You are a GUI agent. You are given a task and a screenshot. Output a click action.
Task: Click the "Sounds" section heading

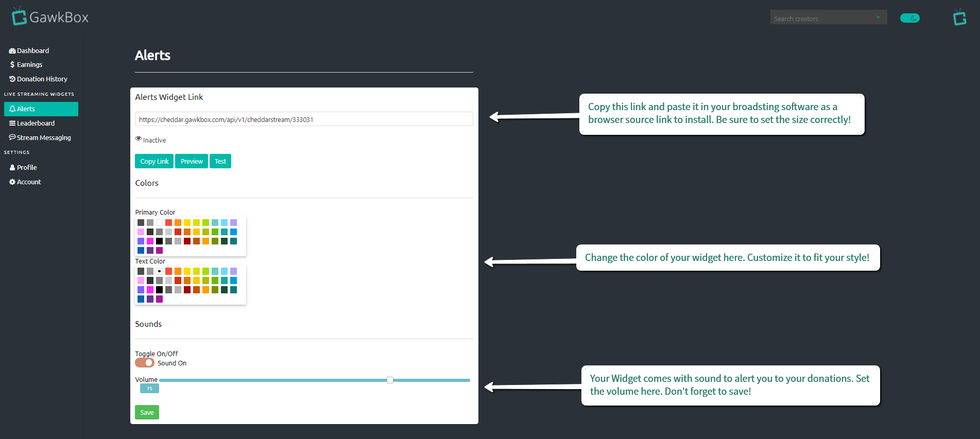pyautogui.click(x=148, y=324)
